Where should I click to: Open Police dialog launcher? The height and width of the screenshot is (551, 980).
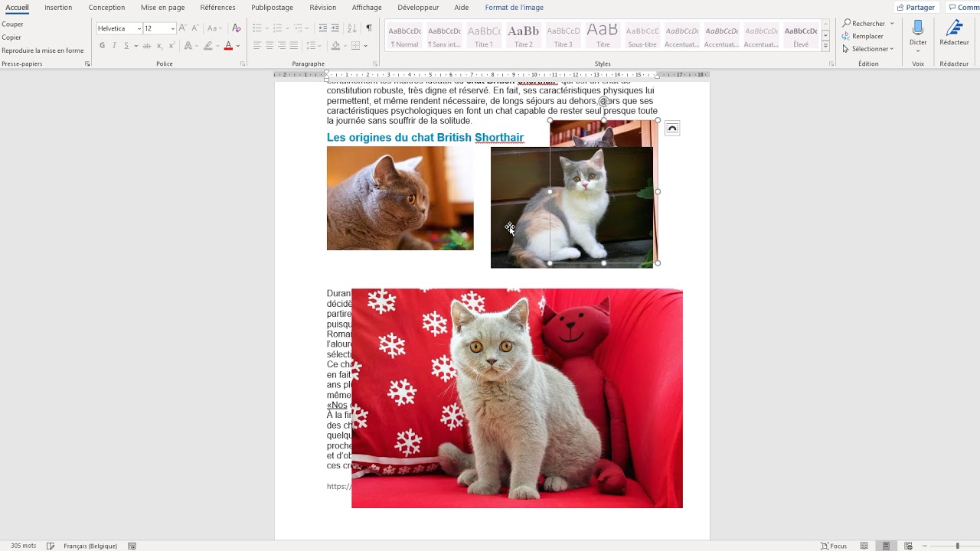tap(243, 64)
